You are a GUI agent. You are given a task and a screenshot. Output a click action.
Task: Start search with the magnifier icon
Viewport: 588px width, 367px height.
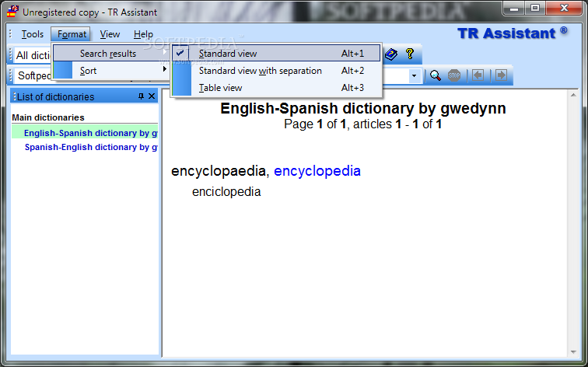(435, 75)
